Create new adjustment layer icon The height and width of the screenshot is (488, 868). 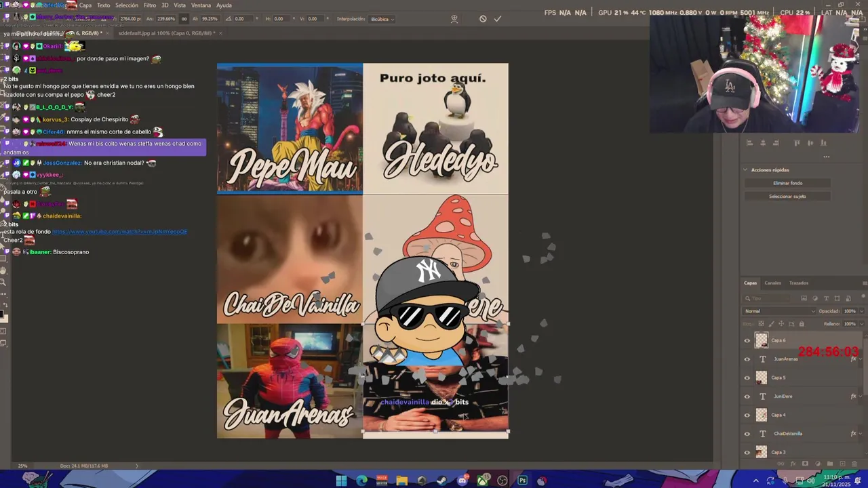coord(818,464)
